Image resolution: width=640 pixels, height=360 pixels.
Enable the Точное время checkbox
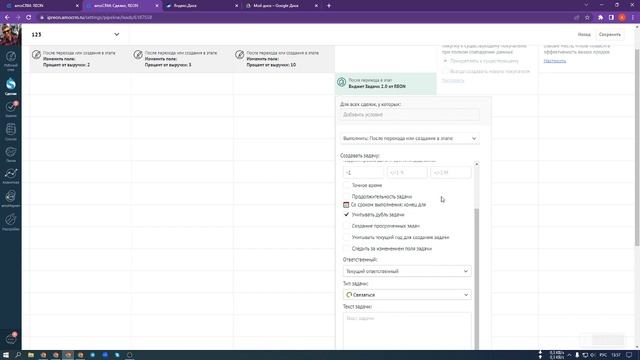[347, 185]
